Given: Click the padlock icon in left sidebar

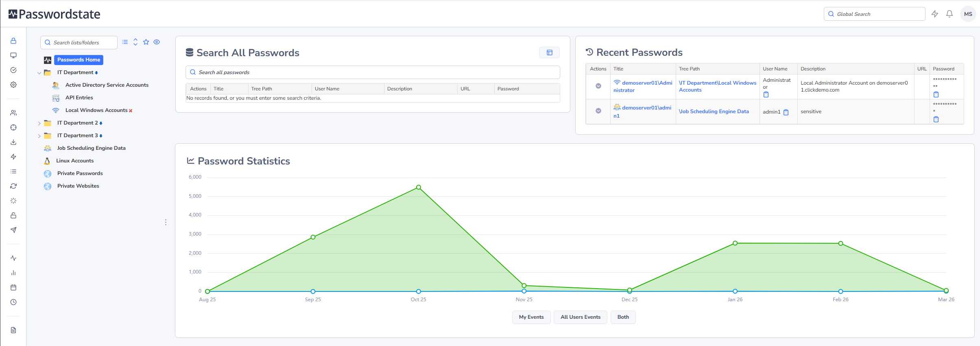Looking at the screenshot, I should pyautogui.click(x=13, y=41).
